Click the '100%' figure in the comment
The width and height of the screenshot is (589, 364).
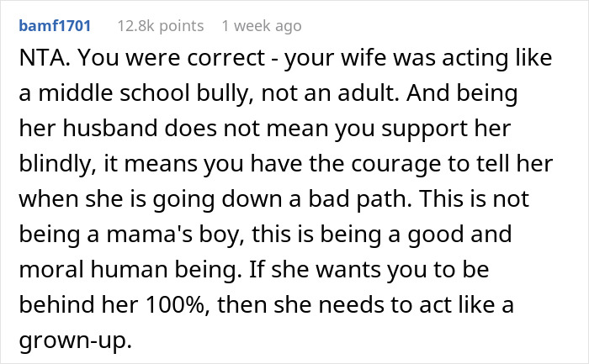point(177,304)
